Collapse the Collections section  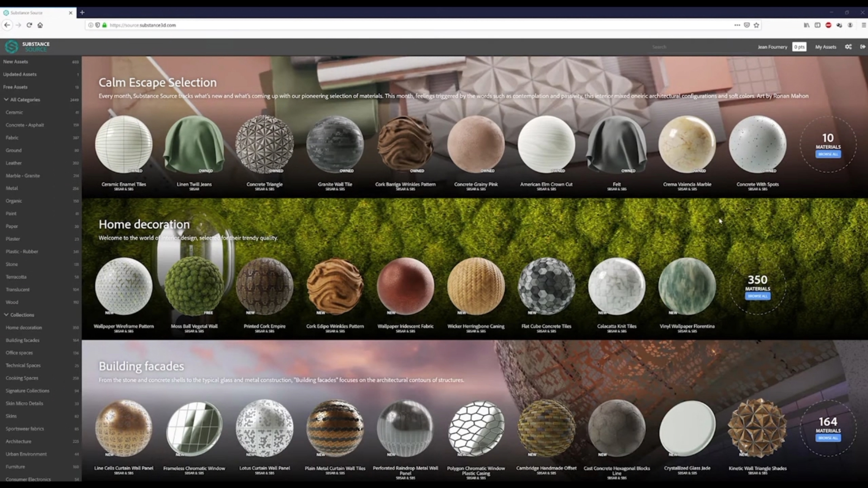coord(6,314)
